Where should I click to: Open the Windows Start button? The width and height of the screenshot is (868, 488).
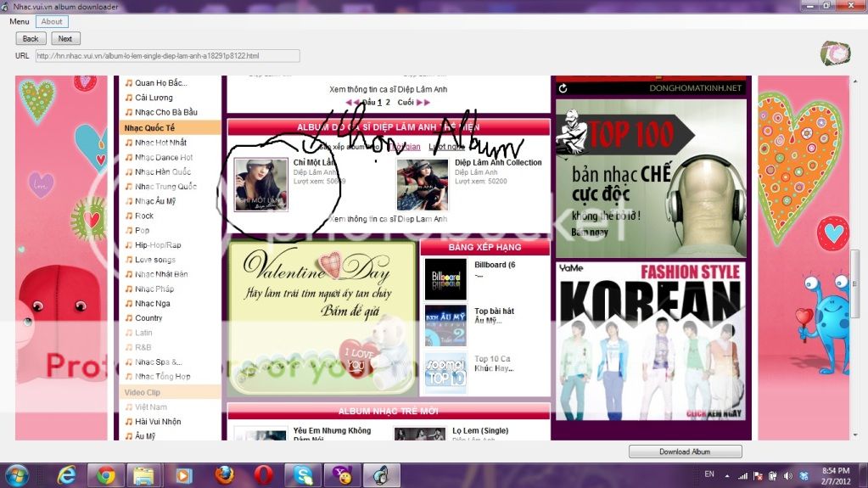pos(17,476)
